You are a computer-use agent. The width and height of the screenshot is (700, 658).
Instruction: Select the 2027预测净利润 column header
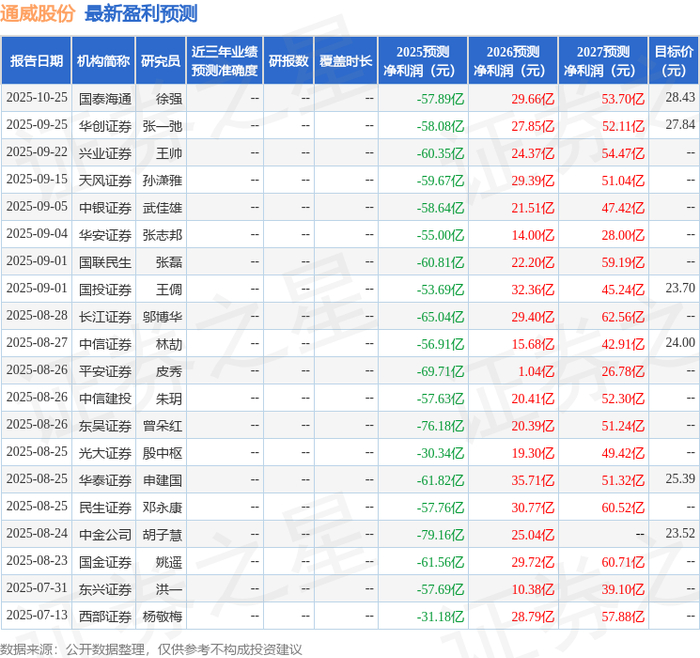[603, 61]
